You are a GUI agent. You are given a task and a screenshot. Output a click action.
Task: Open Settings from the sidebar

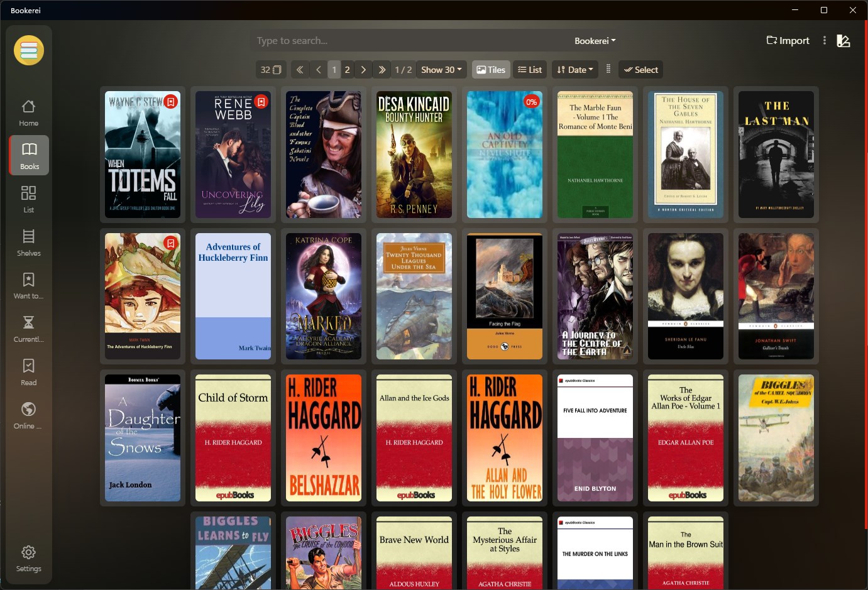pos(29,558)
